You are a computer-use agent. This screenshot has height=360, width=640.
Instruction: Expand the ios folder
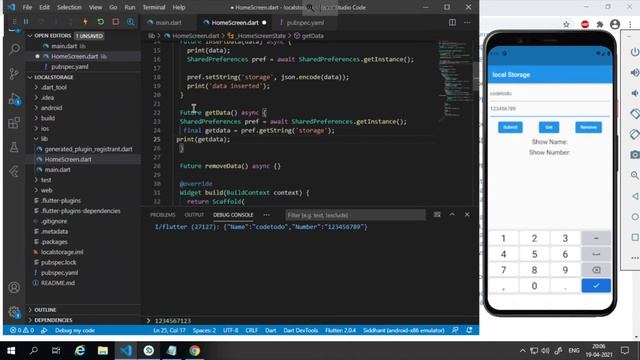pos(44,128)
